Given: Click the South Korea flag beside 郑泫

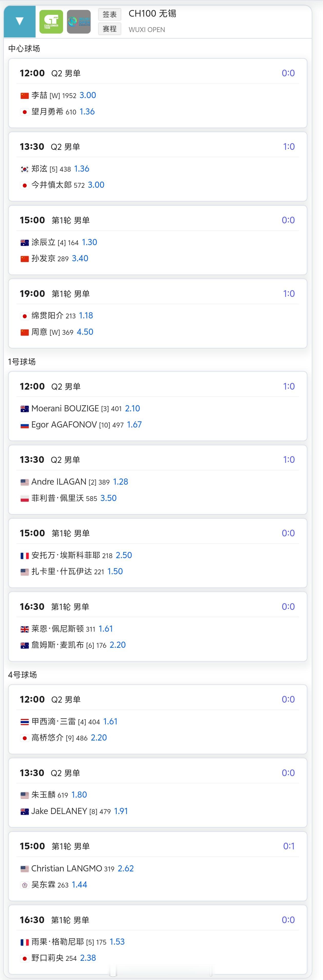Looking at the screenshot, I should coord(25,169).
